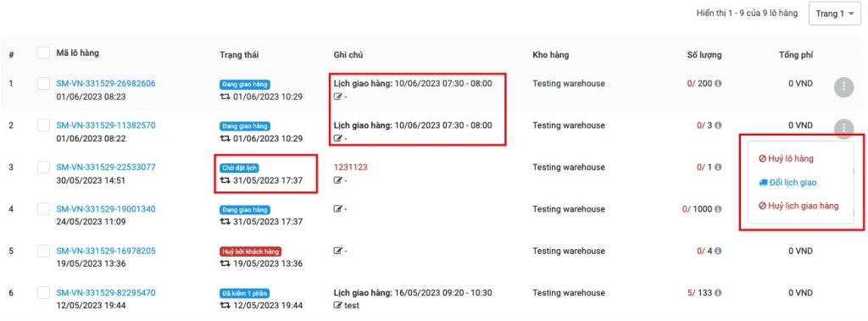Open shipment link SM-VN-331529-11382570

tap(106, 125)
